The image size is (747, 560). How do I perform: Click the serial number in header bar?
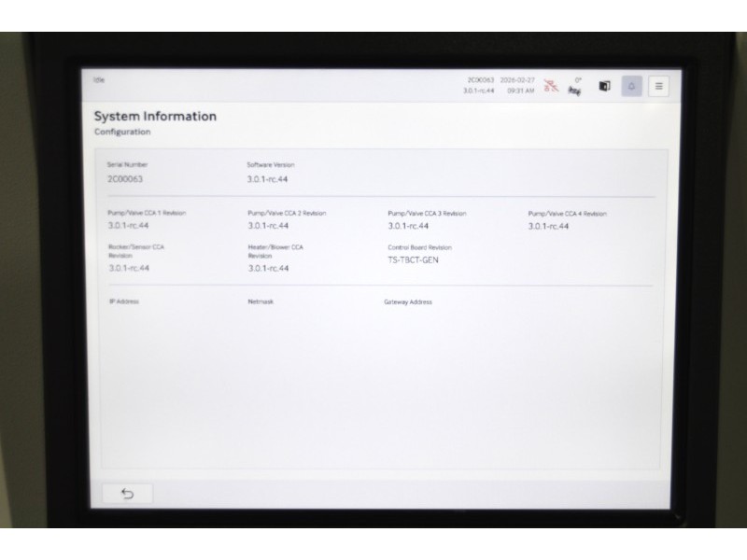pyautogui.click(x=480, y=80)
